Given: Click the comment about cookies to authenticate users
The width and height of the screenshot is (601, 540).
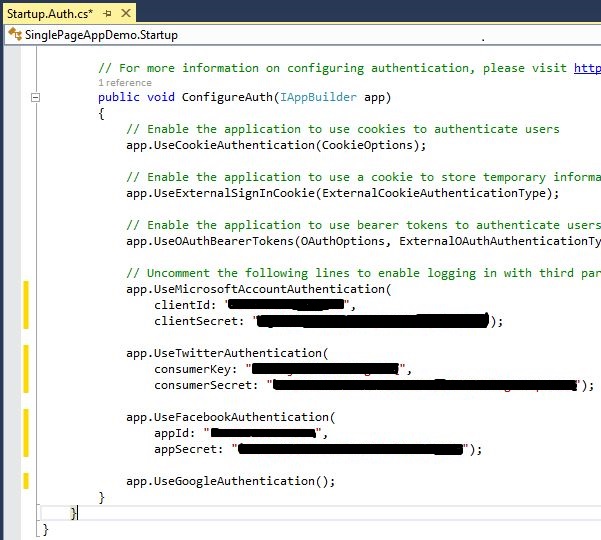Looking at the screenshot, I should pos(343,129).
